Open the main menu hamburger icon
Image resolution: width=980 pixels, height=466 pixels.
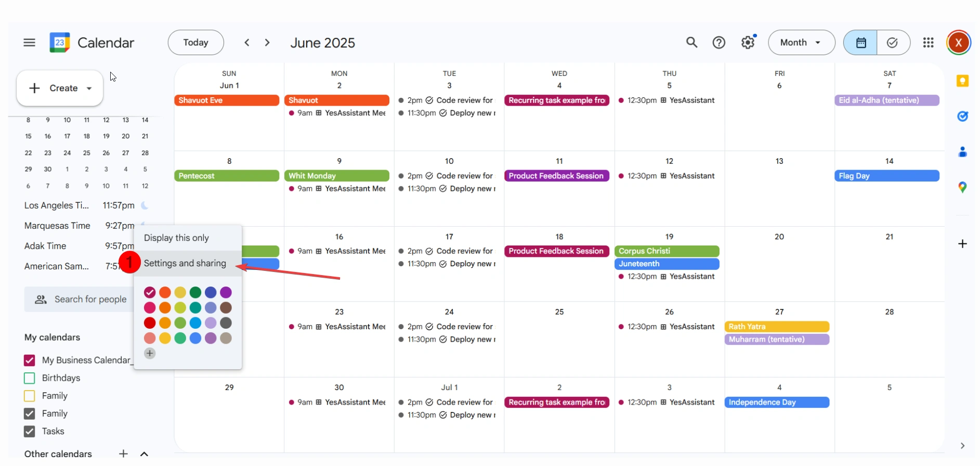29,43
